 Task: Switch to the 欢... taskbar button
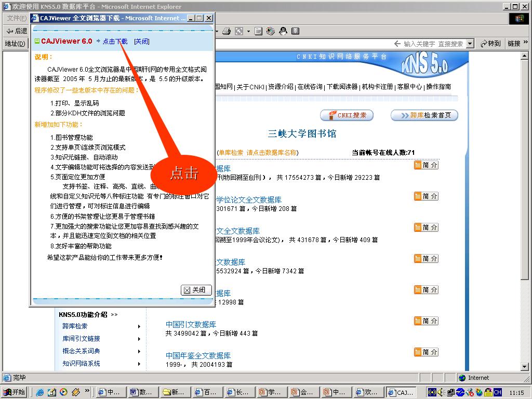368,393
